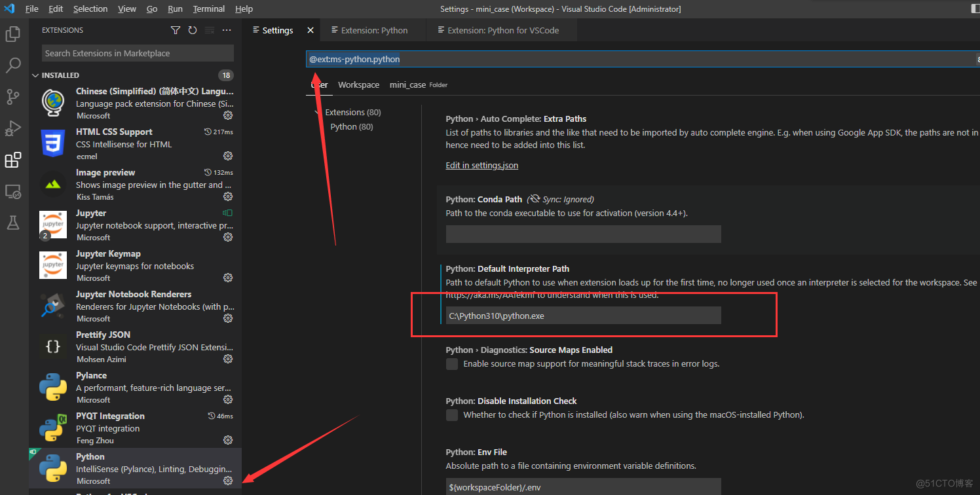
Task: Click the Search Extensions in Marketplace field
Action: [138, 53]
